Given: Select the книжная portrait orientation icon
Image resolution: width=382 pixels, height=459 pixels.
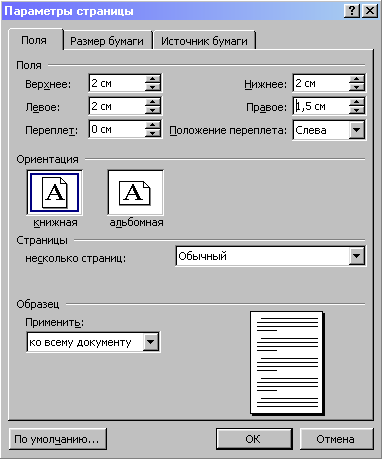Looking at the screenshot, I should coord(55,193).
